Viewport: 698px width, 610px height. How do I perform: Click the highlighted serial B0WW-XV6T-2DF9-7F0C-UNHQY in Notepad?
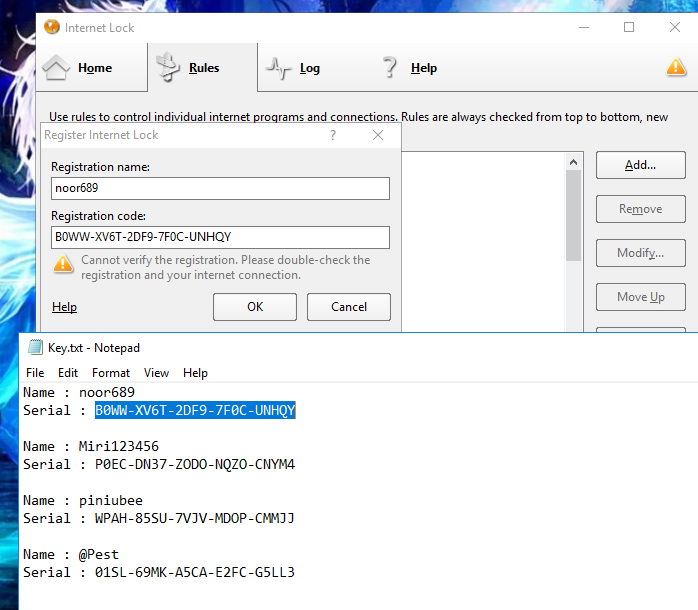[195, 410]
